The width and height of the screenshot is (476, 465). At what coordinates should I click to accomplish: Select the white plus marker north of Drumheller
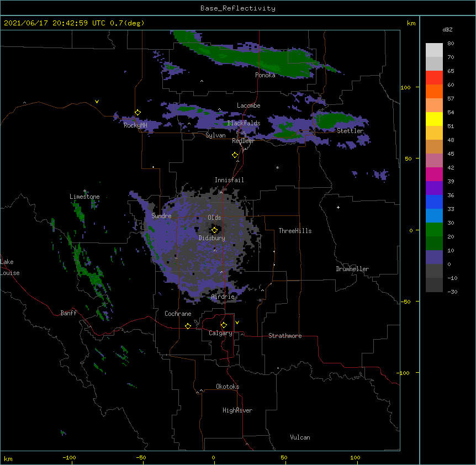click(x=338, y=207)
